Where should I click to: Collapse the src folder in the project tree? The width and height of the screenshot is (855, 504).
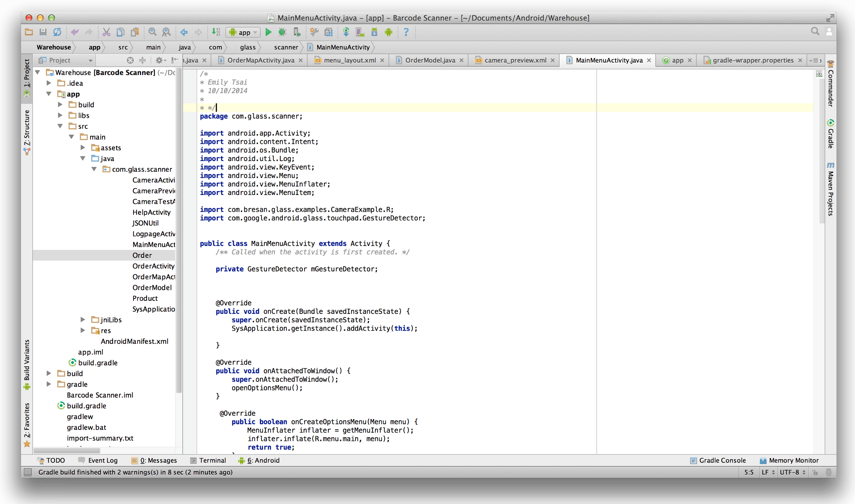coord(61,126)
